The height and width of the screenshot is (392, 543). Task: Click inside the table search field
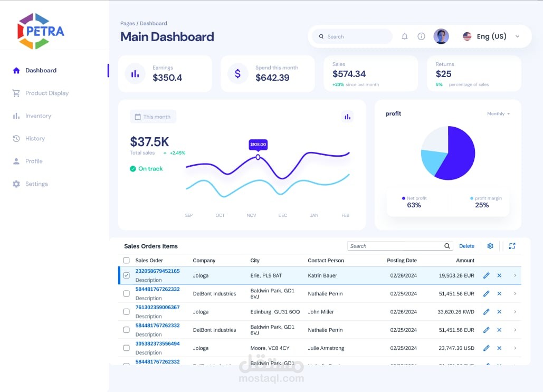point(396,246)
